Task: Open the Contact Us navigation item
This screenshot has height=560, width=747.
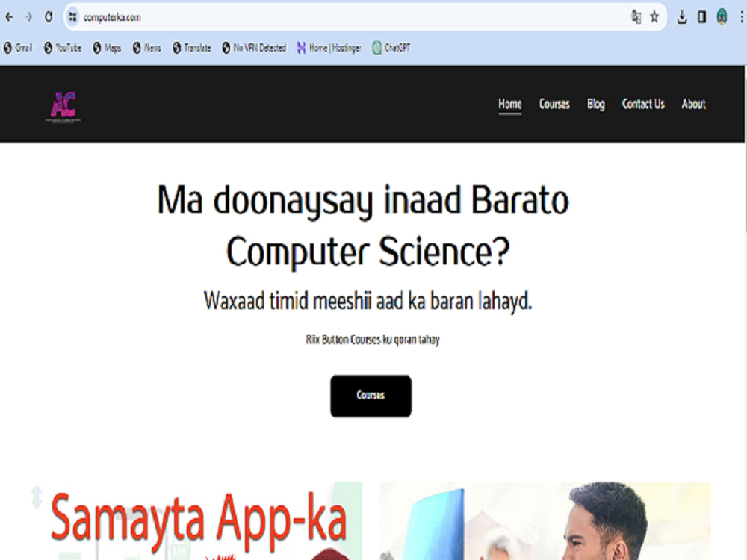Action: pyautogui.click(x=643, y=104)
